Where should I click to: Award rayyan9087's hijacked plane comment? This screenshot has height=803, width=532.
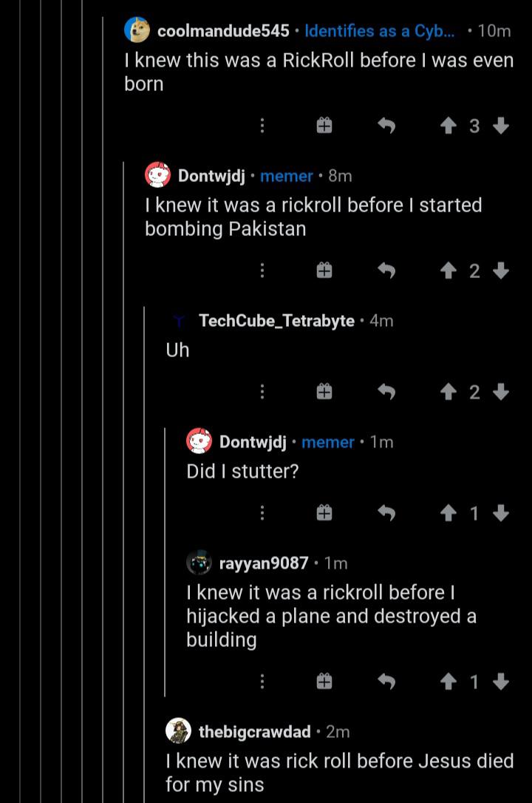(324, 681)
